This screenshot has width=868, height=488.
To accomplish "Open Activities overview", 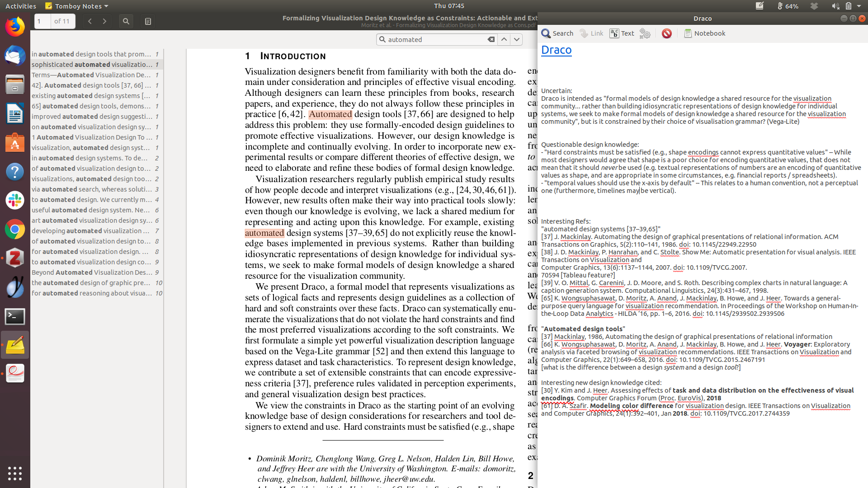I will [x=21, y=6].
